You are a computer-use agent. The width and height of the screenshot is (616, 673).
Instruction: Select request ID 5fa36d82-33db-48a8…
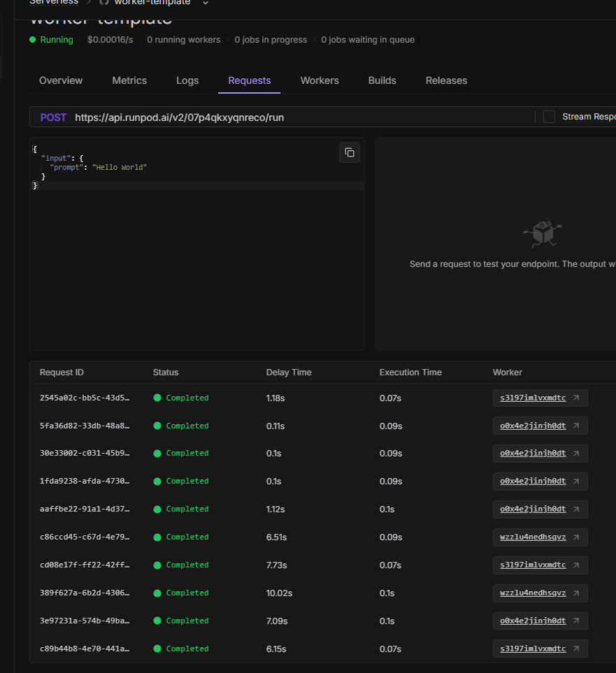click(85, 426)
